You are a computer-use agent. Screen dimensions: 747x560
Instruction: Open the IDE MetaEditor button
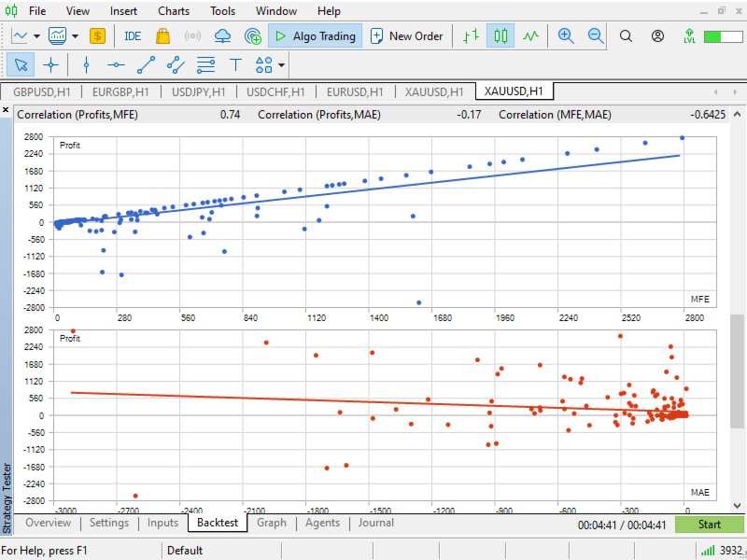click(x=133, y=36)
